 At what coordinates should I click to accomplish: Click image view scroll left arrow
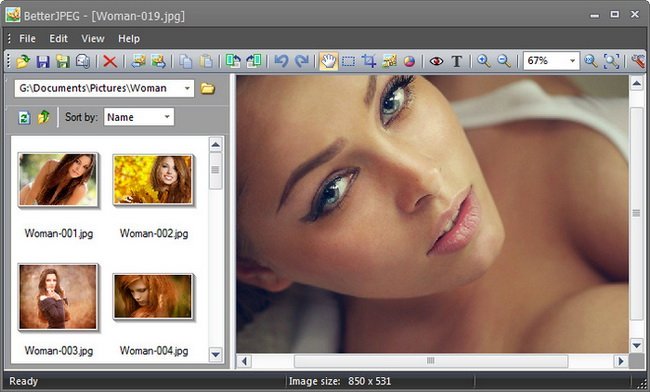tap(244, 361)
